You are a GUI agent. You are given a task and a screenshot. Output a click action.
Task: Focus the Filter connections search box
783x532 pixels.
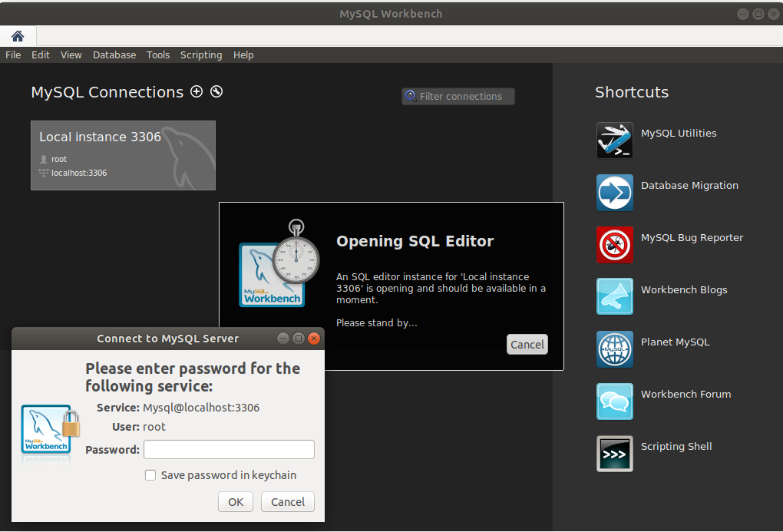click(x=458, y=96)
